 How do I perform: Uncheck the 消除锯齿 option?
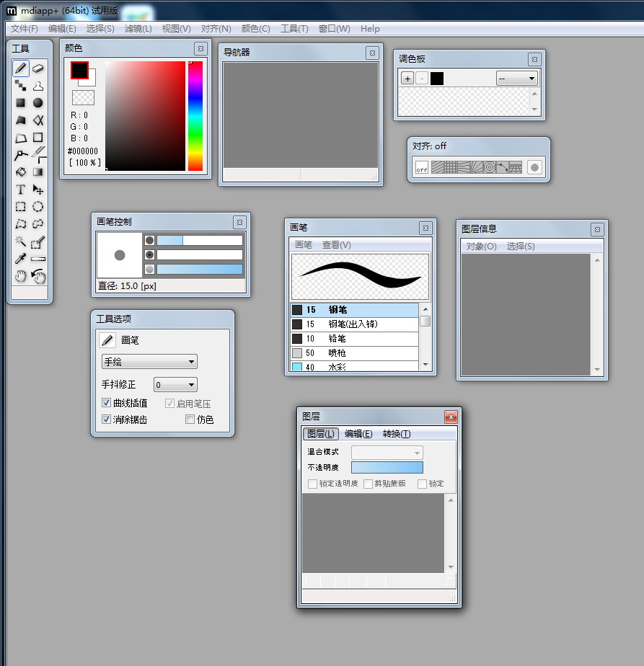point(107,419)
